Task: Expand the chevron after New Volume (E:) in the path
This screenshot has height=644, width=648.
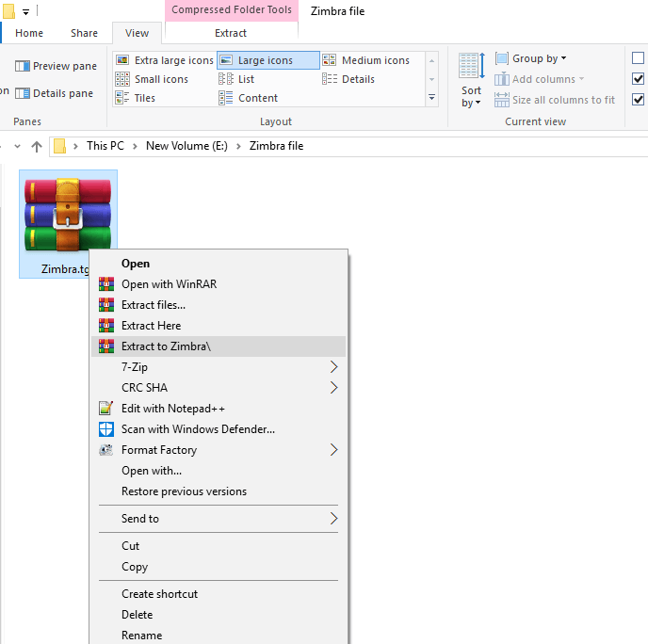Action: point(238,146)
